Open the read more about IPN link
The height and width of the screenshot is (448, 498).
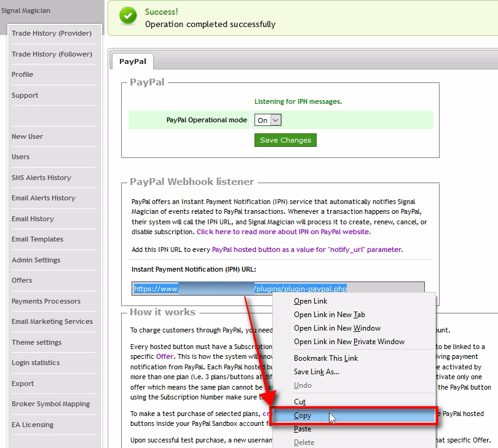[283, 232]
